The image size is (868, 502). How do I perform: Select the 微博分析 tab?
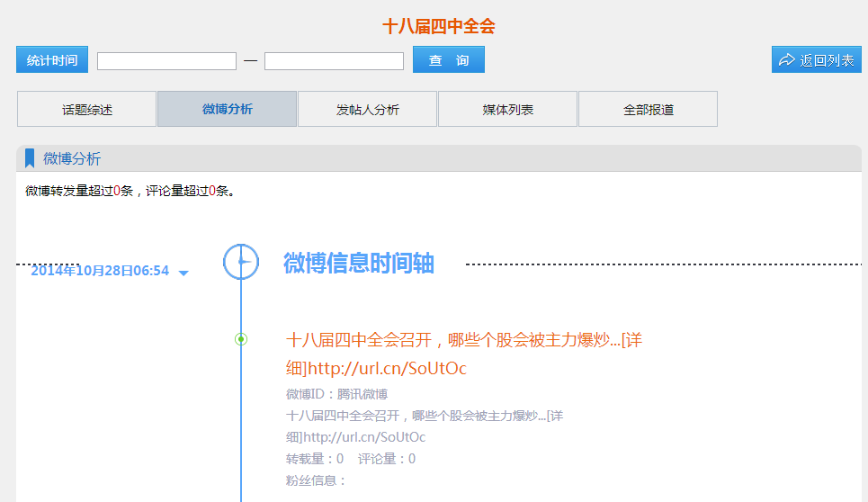click(x=227, y=110)
